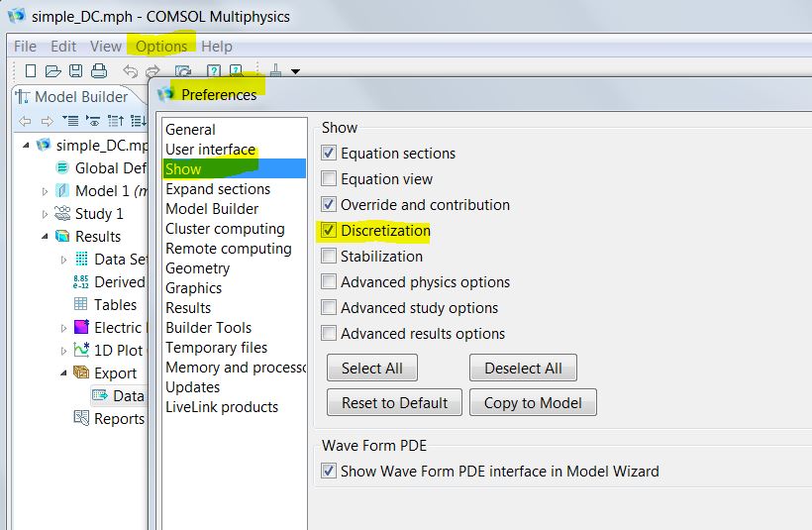Click the Update/refresh toolbar icon
The image size is (812, 530).
pyautogui.click(x=183, y=70)
